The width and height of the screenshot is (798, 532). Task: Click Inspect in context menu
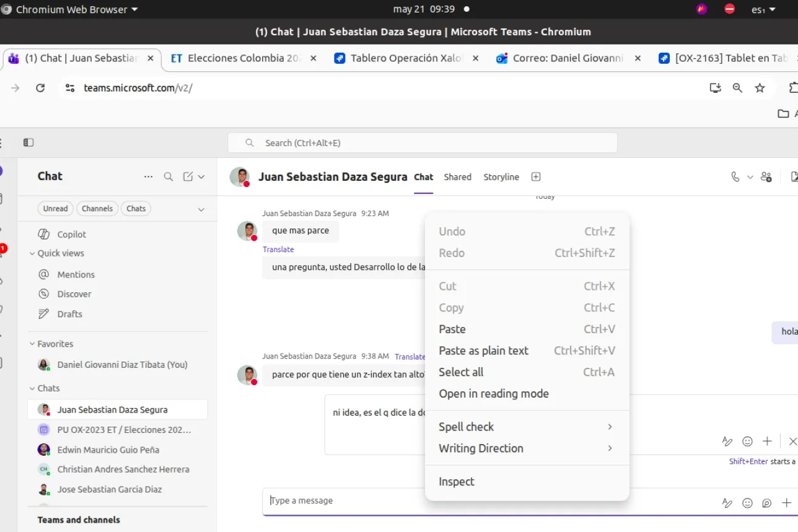click(x=527, y=482)
